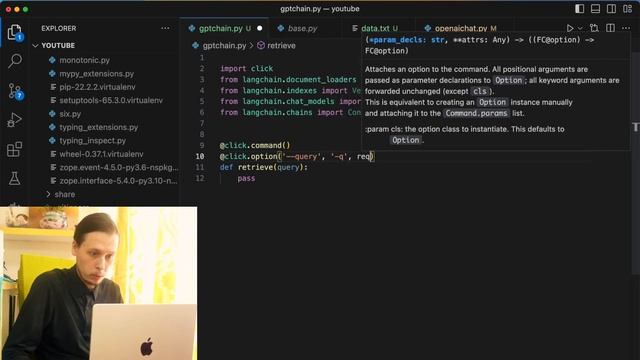
Task: Open six.py file
Action: 70,114
